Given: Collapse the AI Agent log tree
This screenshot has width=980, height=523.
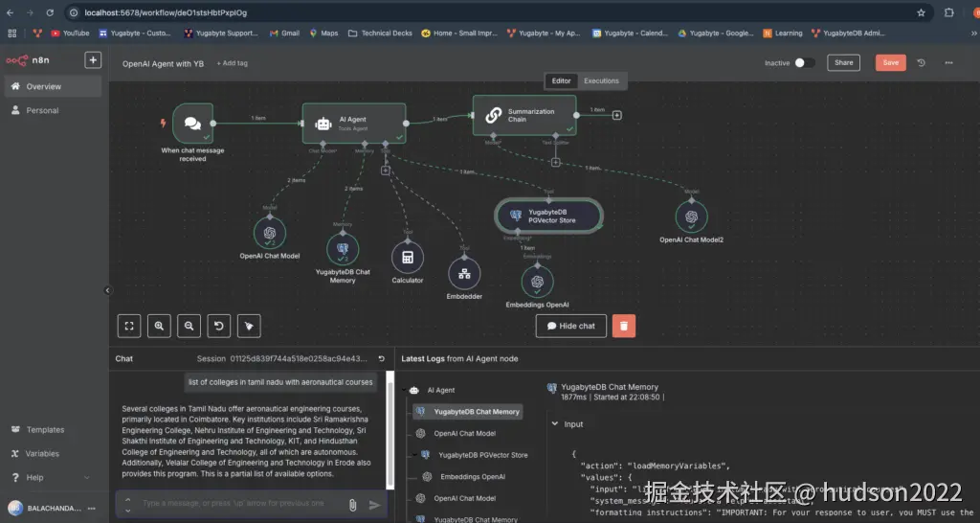Looking at the screenshot, I should coord(405,390).
